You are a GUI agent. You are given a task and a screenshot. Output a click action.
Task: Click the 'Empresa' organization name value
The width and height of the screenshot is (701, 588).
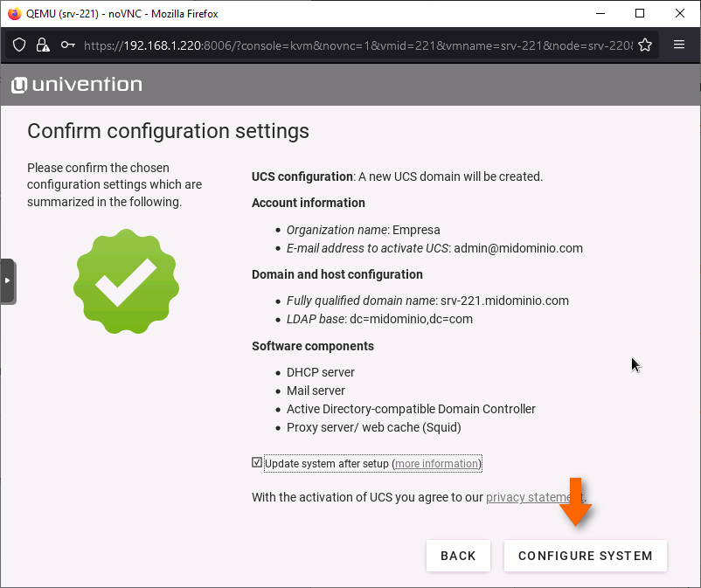click(416, 230)
